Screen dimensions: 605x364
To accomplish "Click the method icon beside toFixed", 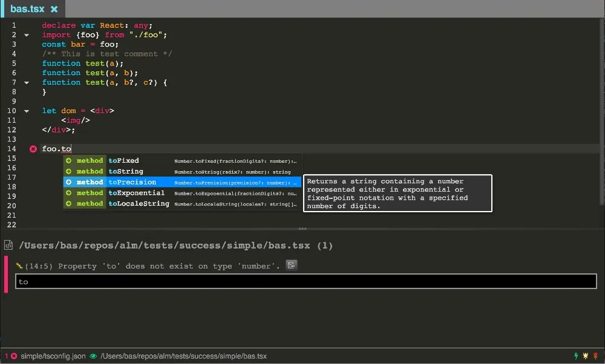I will click(68, 160).
